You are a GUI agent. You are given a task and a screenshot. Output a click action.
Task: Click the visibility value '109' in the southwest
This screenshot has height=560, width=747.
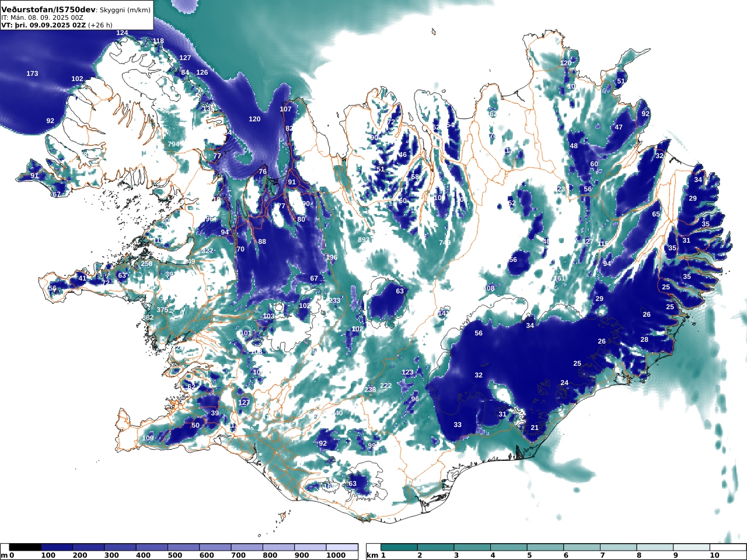pos(148,438)
